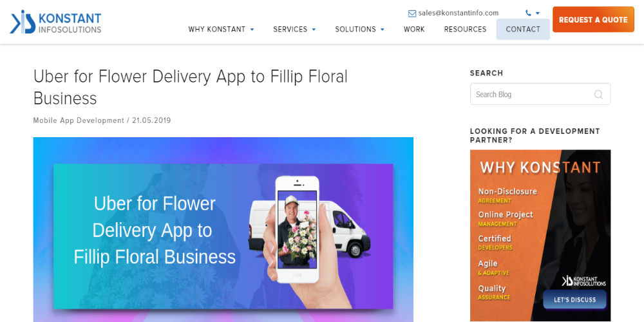Expand the Why Konstant menu arrow
The height and width of the screenshot is (322, 644).
[x=252, y=30]
